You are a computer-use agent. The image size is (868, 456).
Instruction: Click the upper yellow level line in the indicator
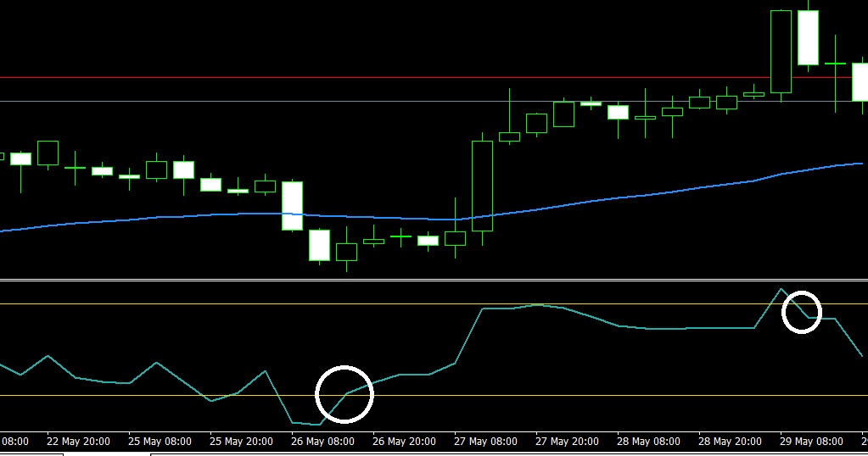[255, 303]
